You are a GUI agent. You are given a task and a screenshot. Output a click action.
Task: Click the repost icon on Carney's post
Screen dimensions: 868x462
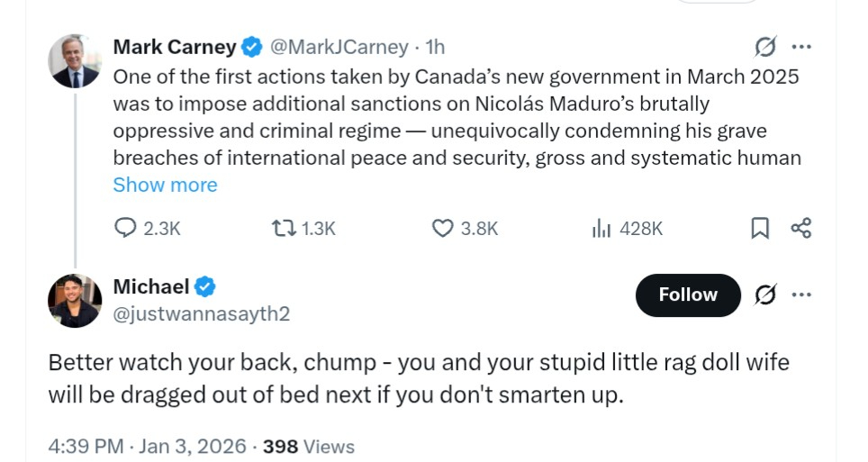tap(282, 229)
